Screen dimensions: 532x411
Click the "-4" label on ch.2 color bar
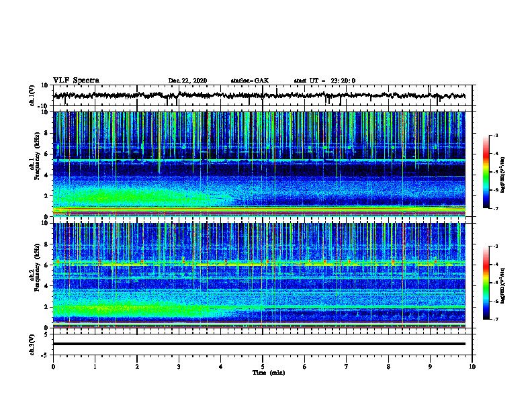[496, 265]
